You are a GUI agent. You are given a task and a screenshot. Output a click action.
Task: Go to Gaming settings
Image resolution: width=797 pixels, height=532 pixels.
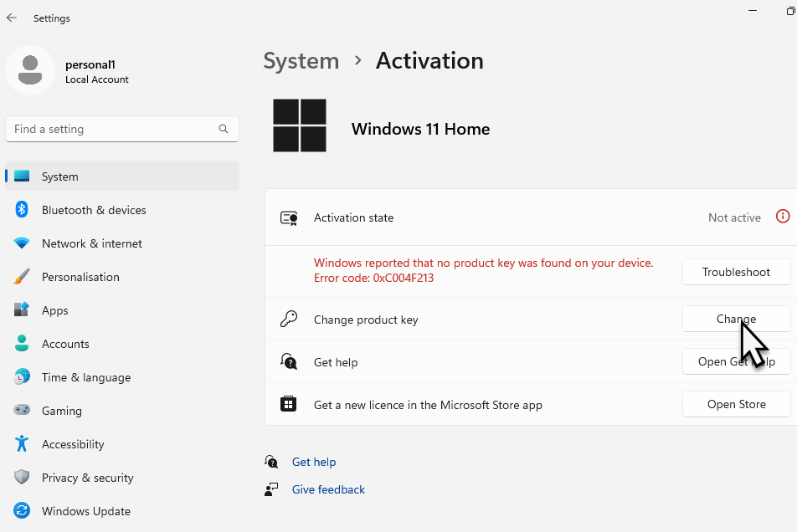coord(122,411)
